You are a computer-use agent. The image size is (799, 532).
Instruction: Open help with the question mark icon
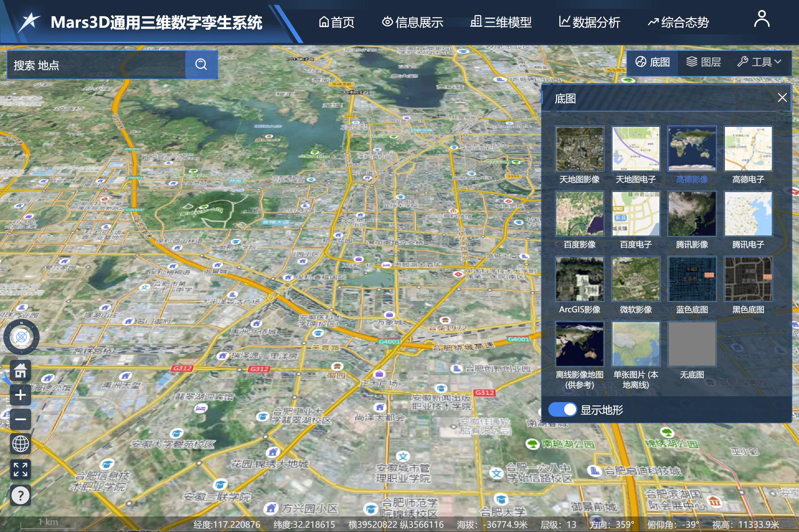[x=21, y=495]
